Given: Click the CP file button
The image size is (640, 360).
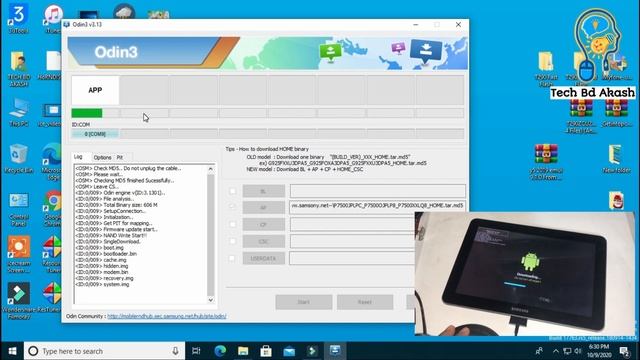Looking at the screenshot, I should [264, 224].
